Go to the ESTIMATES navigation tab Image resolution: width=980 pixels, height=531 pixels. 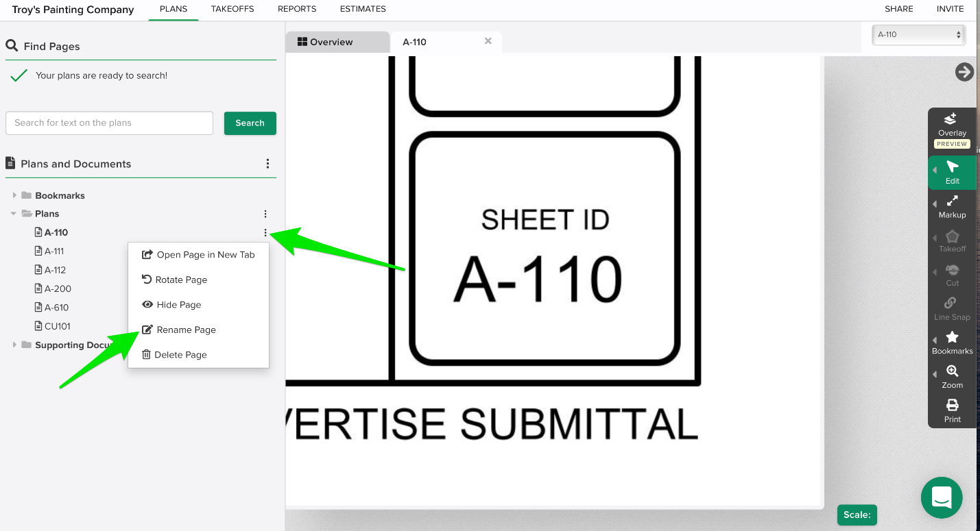click(x=363, y=9)
